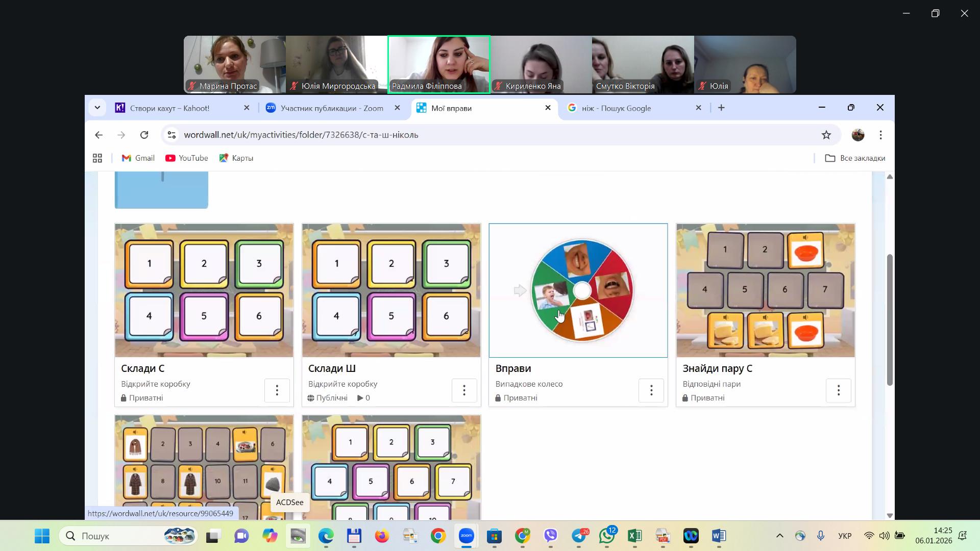Screen dimensions: 980x551
Task: Open Chrome's three-dot menu
Action: coord(880,135)
